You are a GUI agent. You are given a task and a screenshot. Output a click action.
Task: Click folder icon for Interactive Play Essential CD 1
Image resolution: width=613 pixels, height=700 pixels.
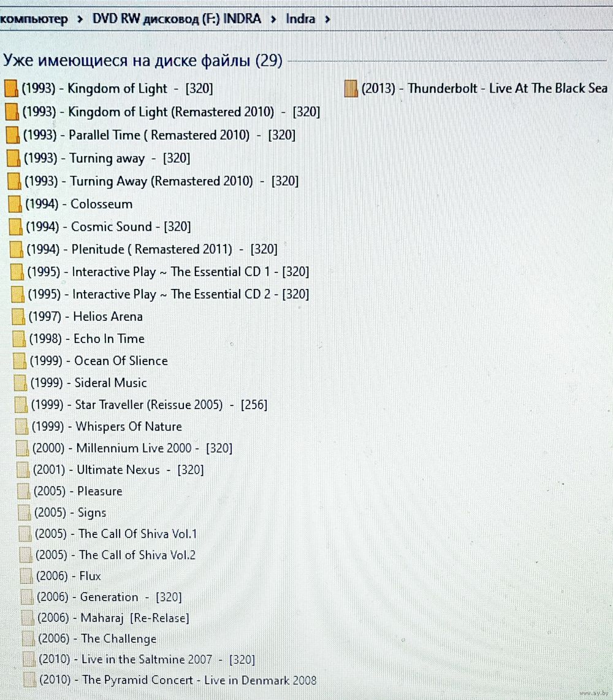pyautogui.click(x=17, y=272)
